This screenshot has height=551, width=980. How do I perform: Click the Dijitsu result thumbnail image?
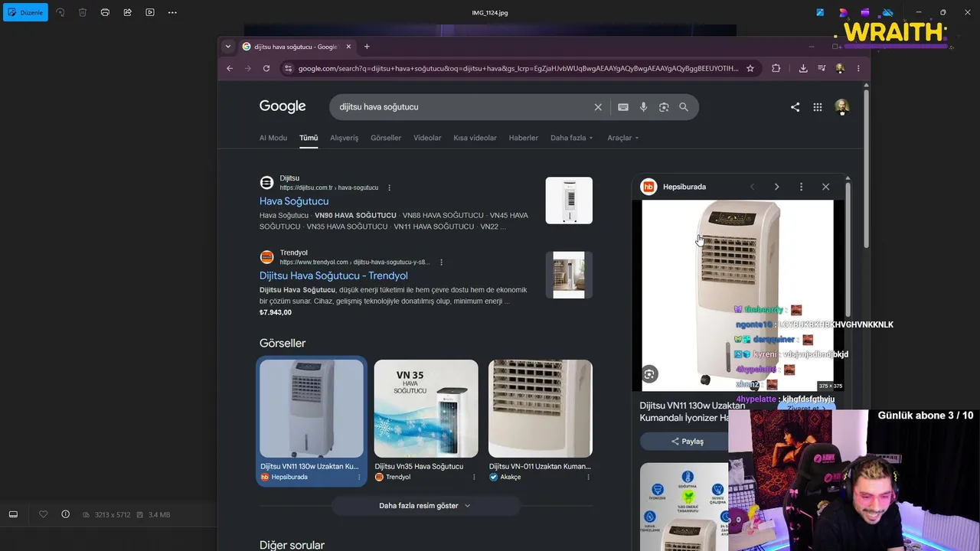pyautogui.click(x=569, y=201)
